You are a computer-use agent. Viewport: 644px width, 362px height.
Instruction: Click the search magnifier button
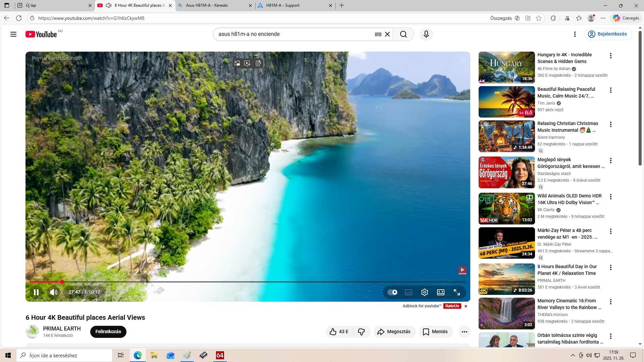404,34
